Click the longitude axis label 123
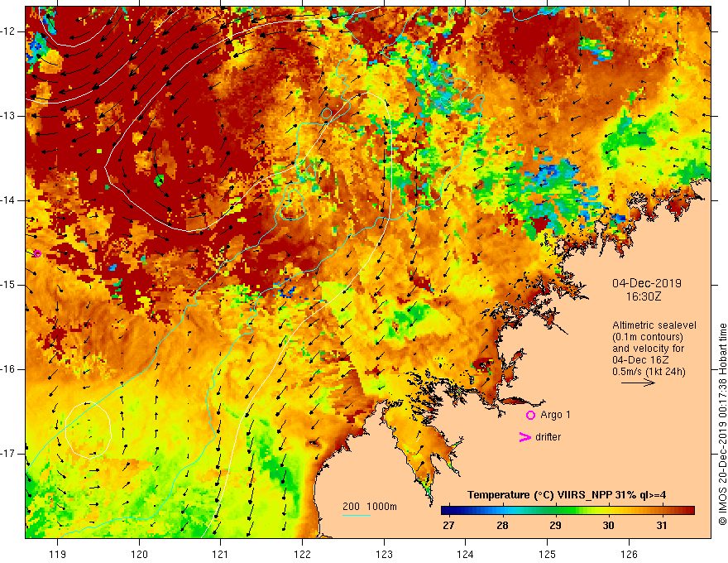The height and width of the screenshot is (563, 728). (x=384, y=554)
